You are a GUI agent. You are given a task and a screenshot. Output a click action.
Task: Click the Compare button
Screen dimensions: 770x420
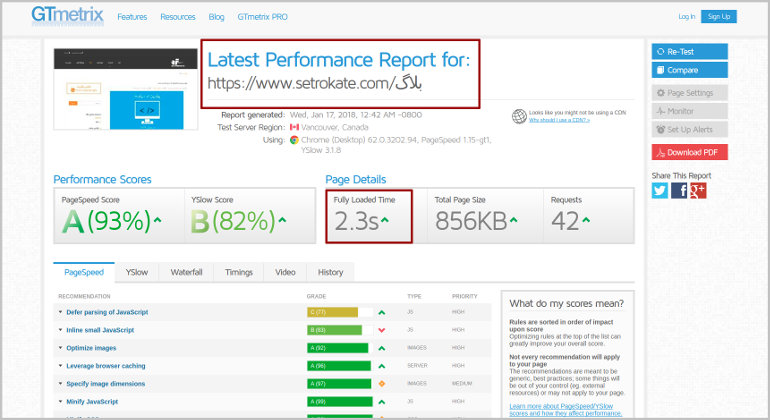[x=689, y=70]
